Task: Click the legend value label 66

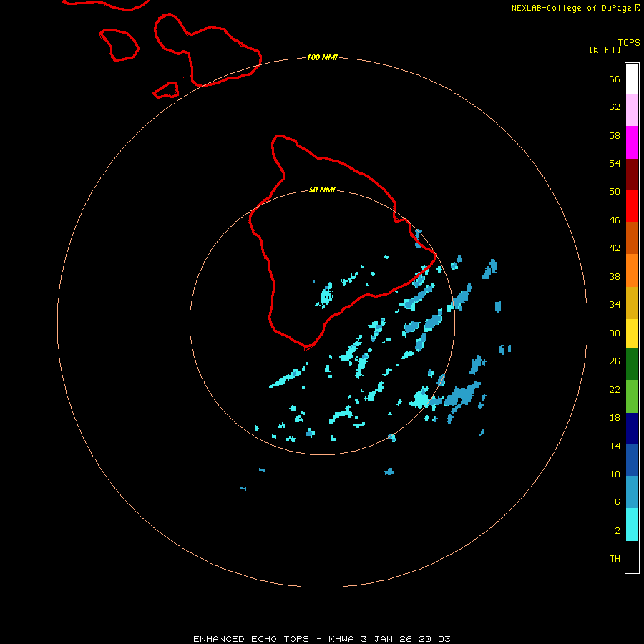Action: tap(615, 79)
